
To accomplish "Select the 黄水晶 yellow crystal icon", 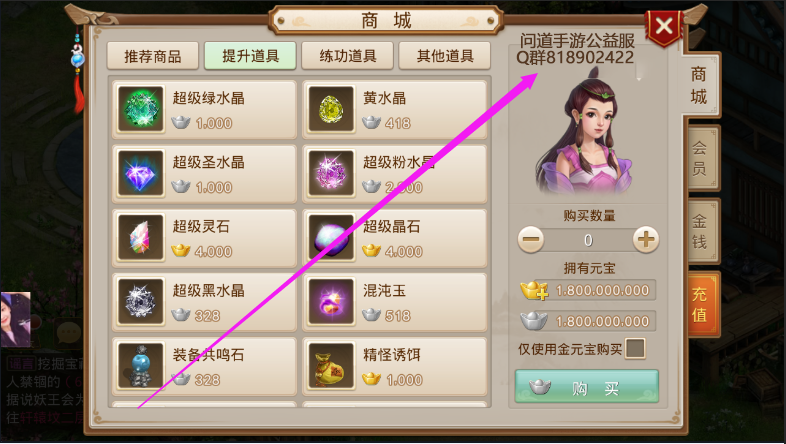I will pos(331,109).
